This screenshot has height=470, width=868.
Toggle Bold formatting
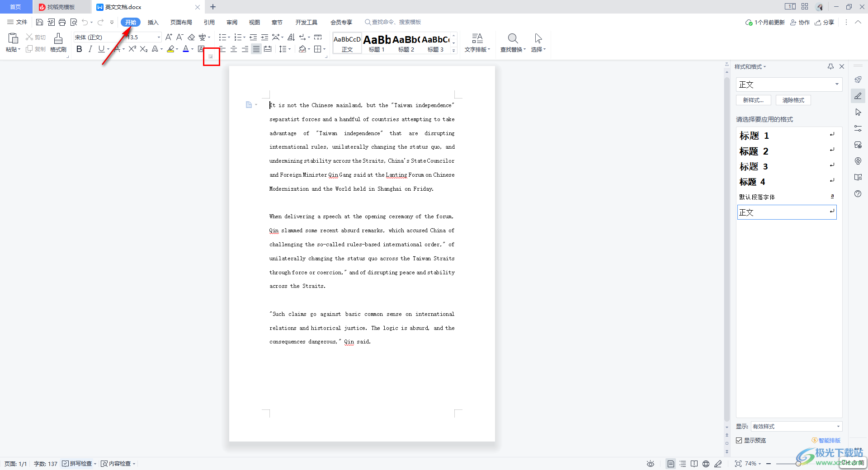[x=79, y=49]
